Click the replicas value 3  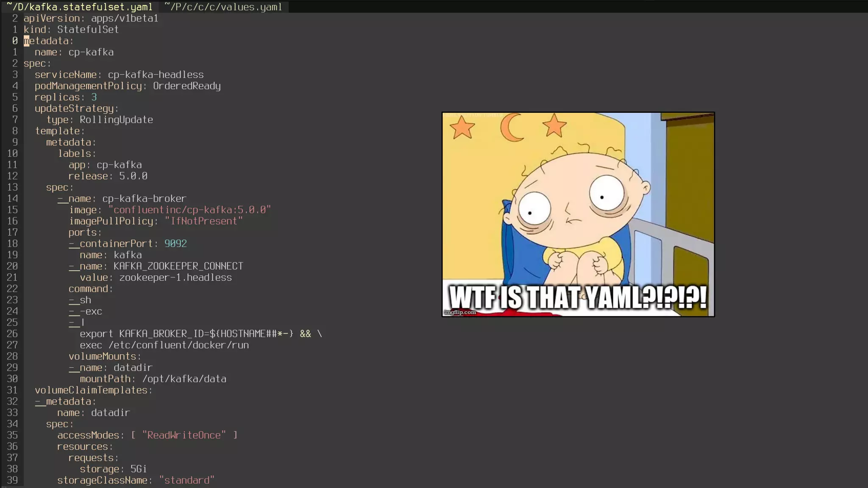[94, 97]
